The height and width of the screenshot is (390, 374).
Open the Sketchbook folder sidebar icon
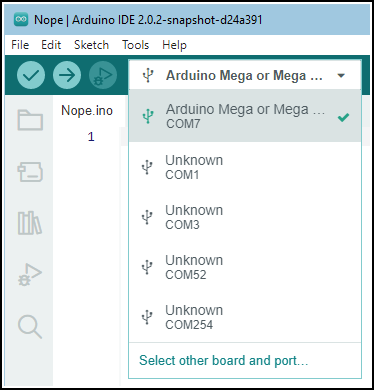[x=30, y=120]
